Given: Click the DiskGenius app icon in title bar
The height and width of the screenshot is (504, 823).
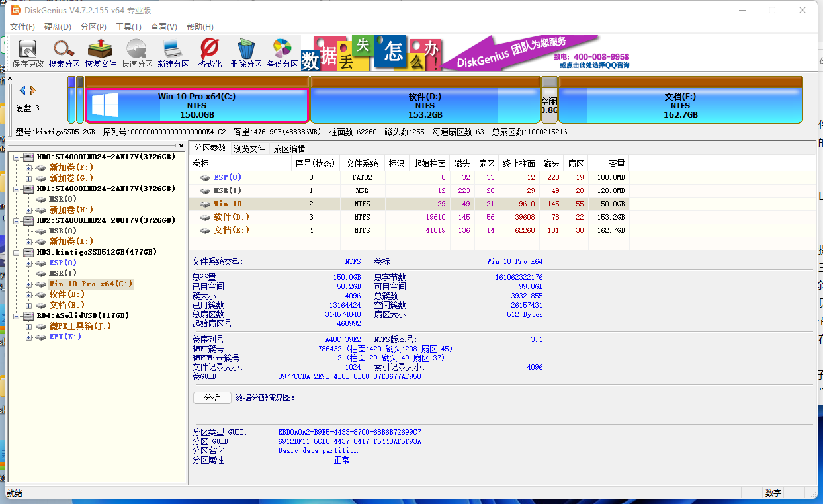Looking at the screenshot, I should [x=15, y=10].
